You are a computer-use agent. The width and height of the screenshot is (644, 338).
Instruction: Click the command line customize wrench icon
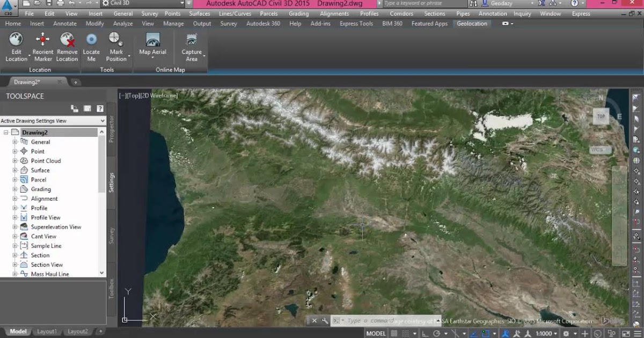coord(325,321)
